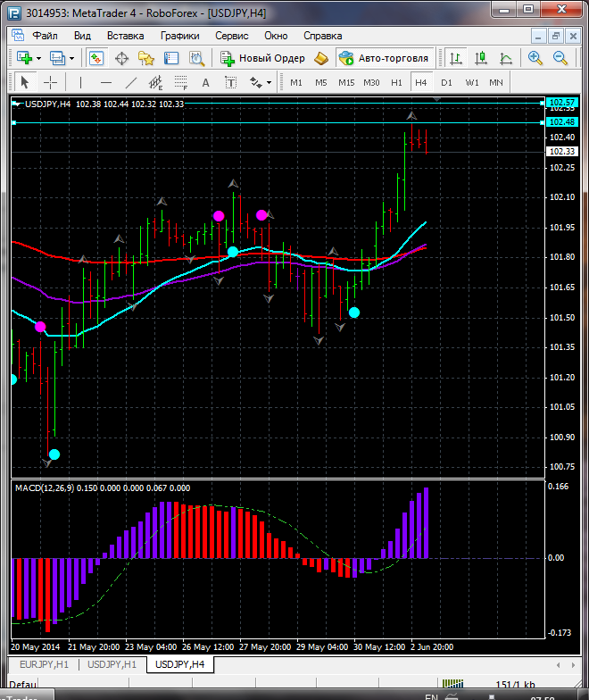Image resolution: width=589 pixels, height=700 pixels.
Task: Draw a trendline with the diagonal line tool
Action: 131,82
